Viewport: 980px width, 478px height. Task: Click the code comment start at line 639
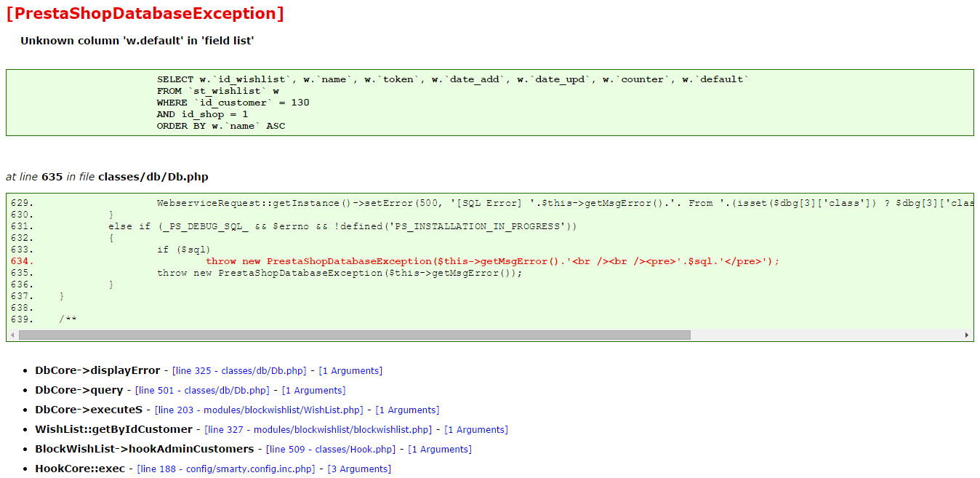pyautogui.click(x=68, y=319)
